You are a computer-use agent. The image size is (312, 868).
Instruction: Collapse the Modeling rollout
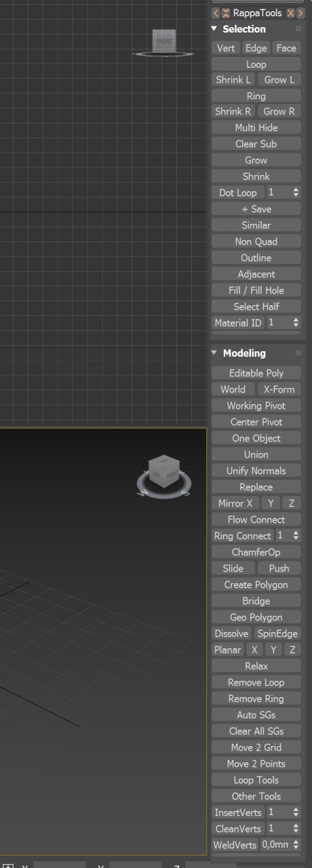214,353
